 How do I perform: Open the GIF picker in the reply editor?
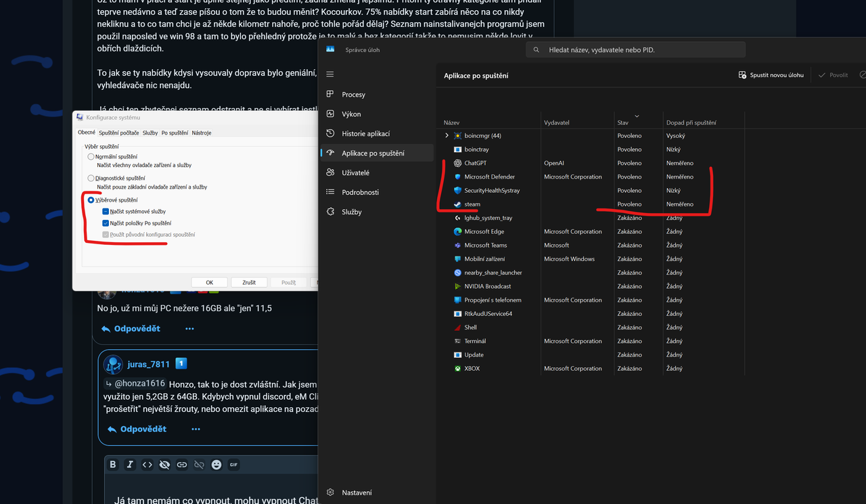coord(233,465)
